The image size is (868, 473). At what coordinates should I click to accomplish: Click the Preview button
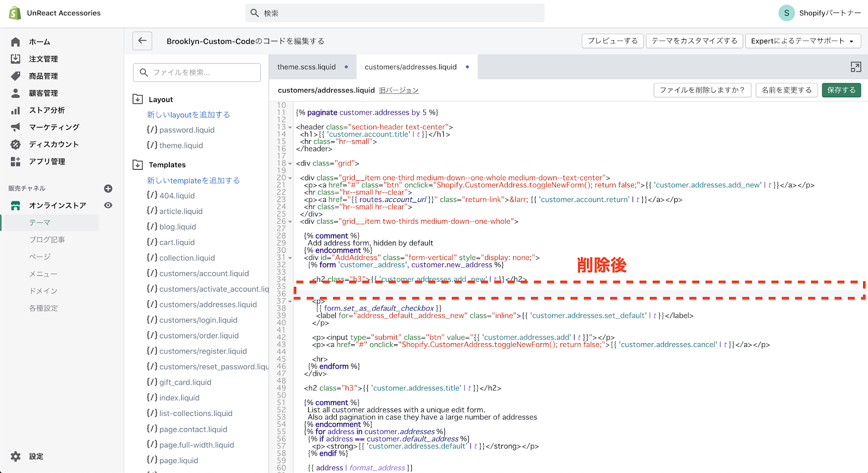612,41
